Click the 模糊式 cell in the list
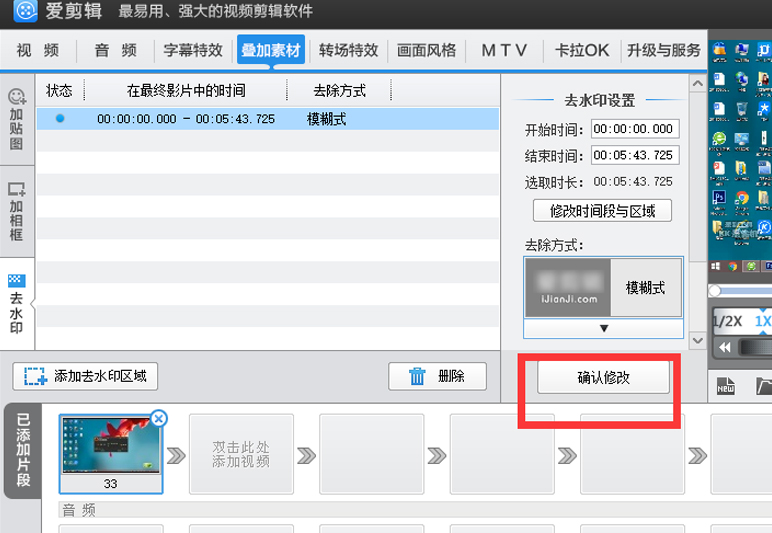 click(326, 119)
